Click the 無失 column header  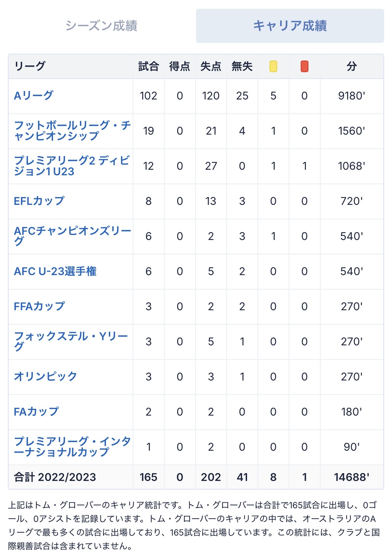point(242,66)
